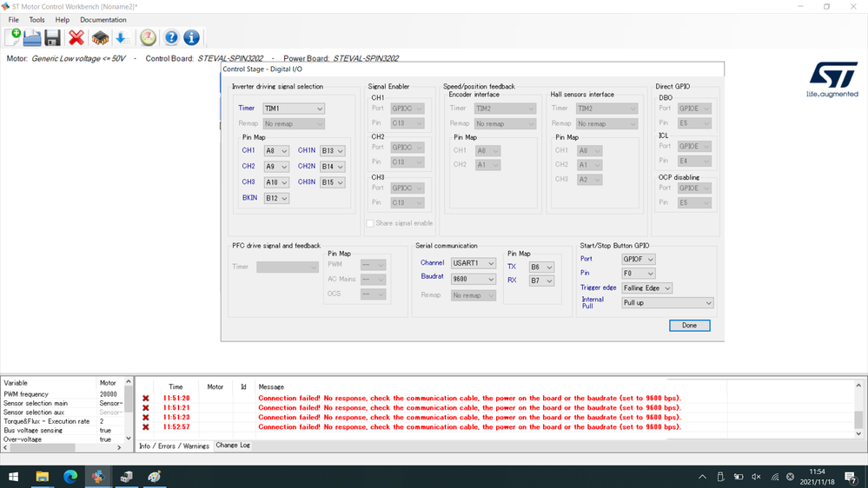Click the Done button
The height and width of the screenshot is (488, 868).
[x=689, y=326]
